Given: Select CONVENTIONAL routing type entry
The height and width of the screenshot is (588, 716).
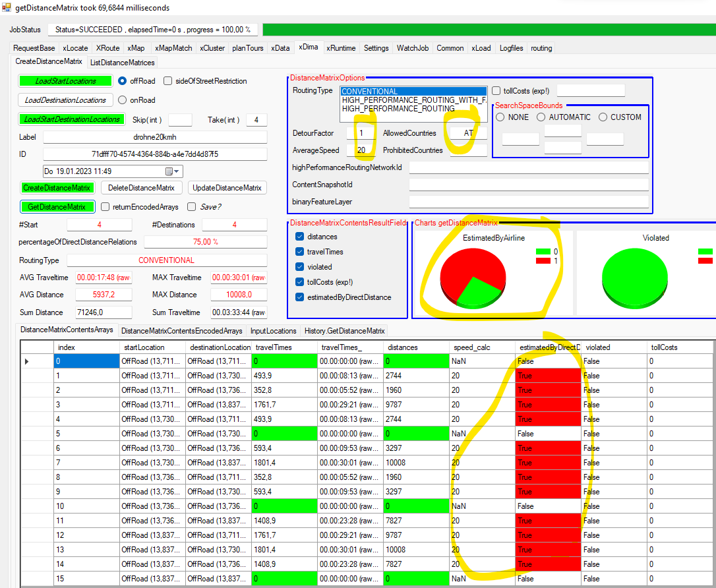Looking at the screenshot, I should 370,92.
